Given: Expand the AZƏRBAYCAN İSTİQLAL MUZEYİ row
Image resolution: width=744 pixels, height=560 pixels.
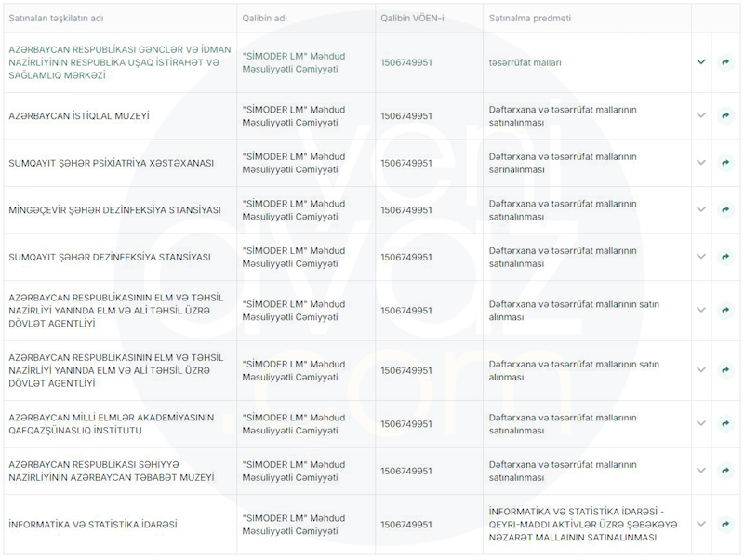Looking at the screenshot, I should pyautogui.click(x=701, y=115).
